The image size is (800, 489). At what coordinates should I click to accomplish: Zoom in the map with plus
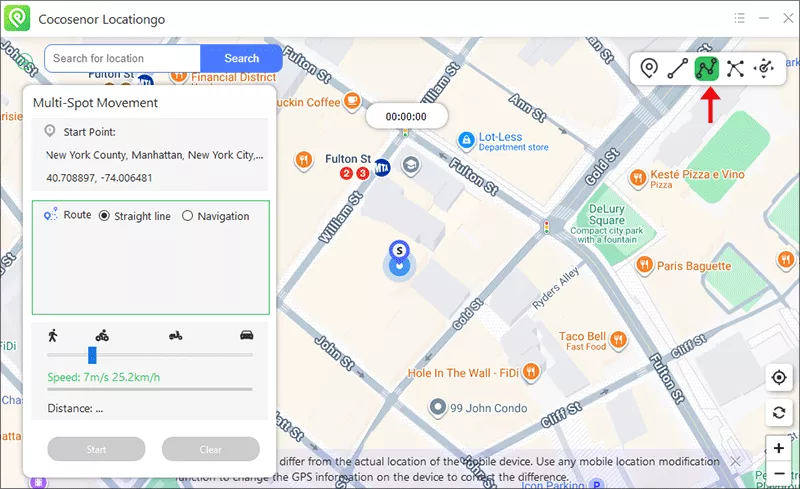click(779, 448)
